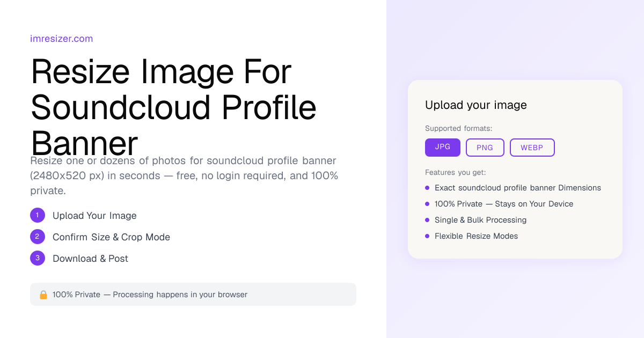Click the 'Upload Your Image' step text
The width and height of the screenshot is (644, 338).
tap(94, 216)
